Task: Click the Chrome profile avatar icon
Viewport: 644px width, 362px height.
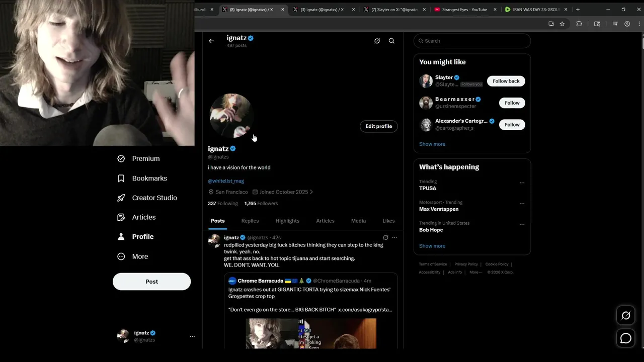Action: (627, 24)
